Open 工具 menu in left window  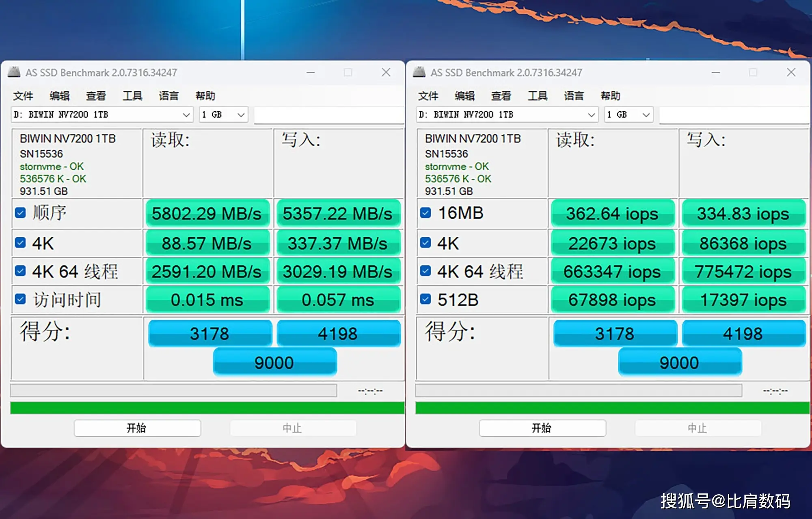tap(132, 96)
